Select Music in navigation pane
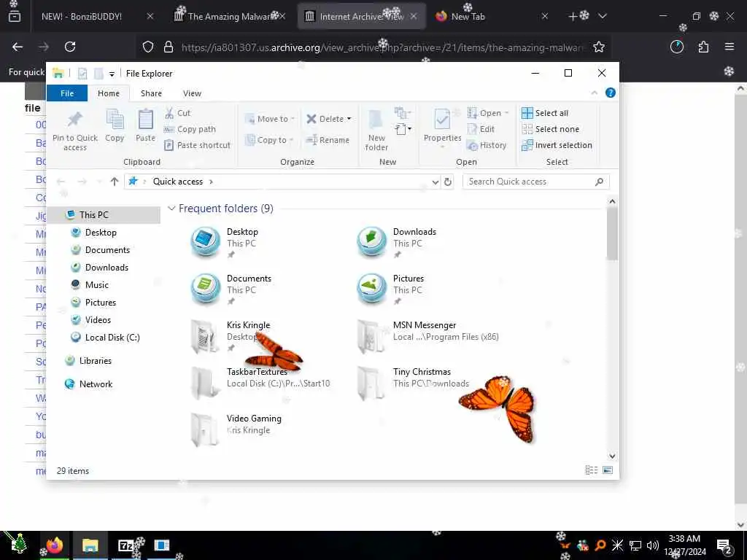This screenshot has height=560, width=747. 97,285
